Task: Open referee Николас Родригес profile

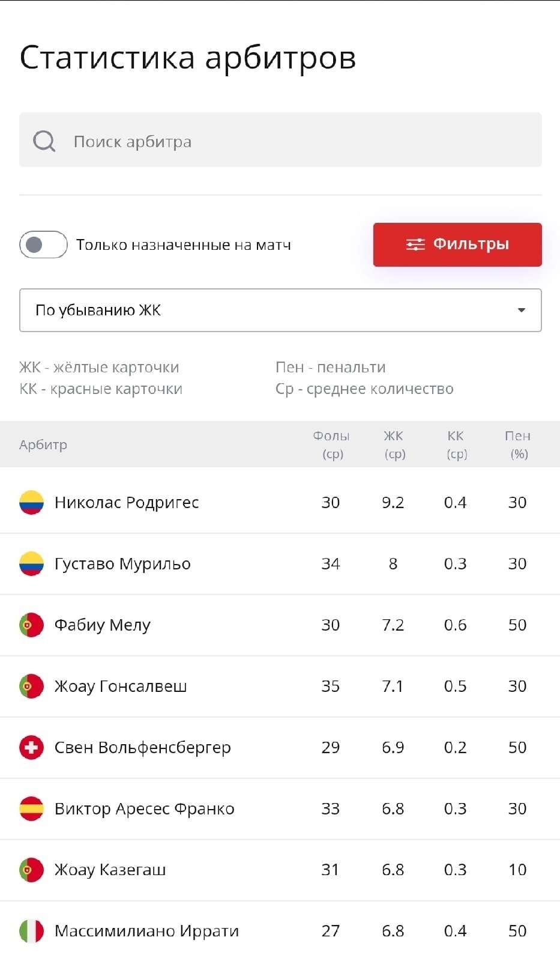Action: point(127,503)
